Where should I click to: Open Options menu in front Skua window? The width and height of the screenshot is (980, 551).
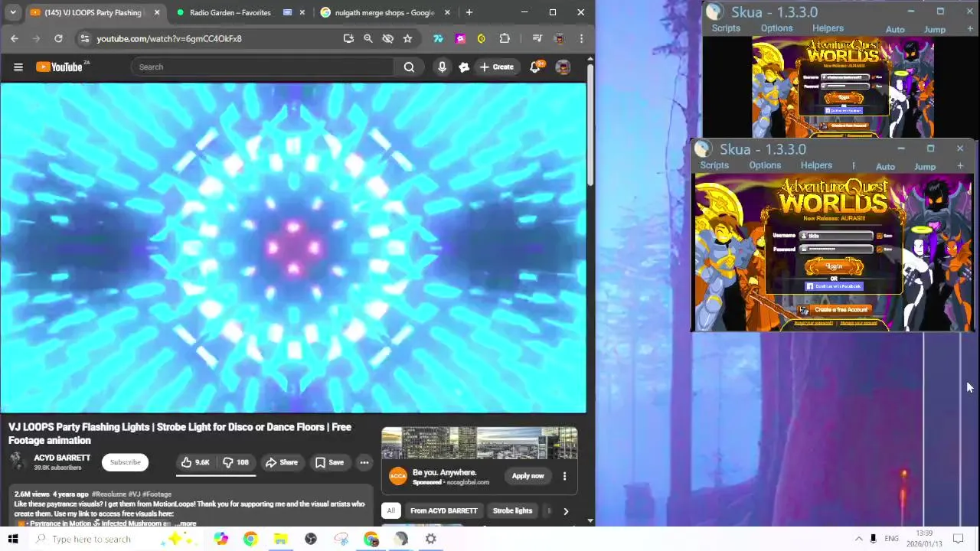tap(765, 165)
